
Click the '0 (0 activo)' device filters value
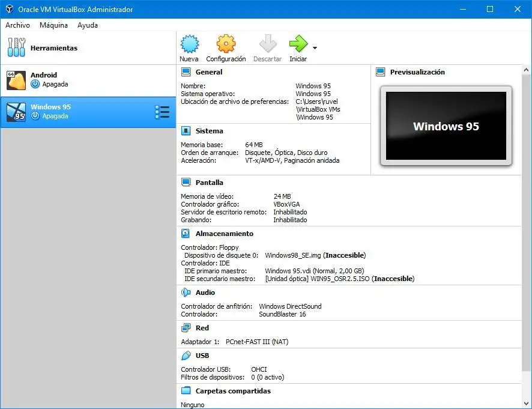tap(267, 377)
